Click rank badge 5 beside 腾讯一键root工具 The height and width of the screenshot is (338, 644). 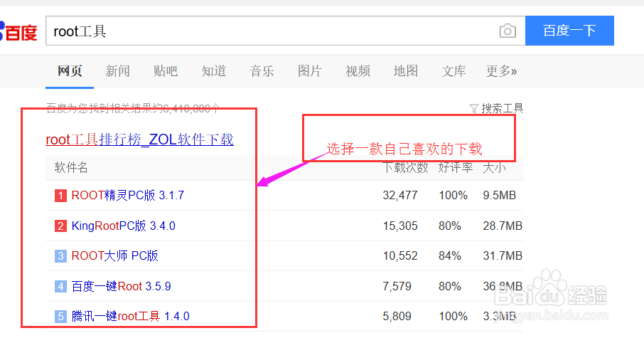pyautogui.click(x=61, y=316)
